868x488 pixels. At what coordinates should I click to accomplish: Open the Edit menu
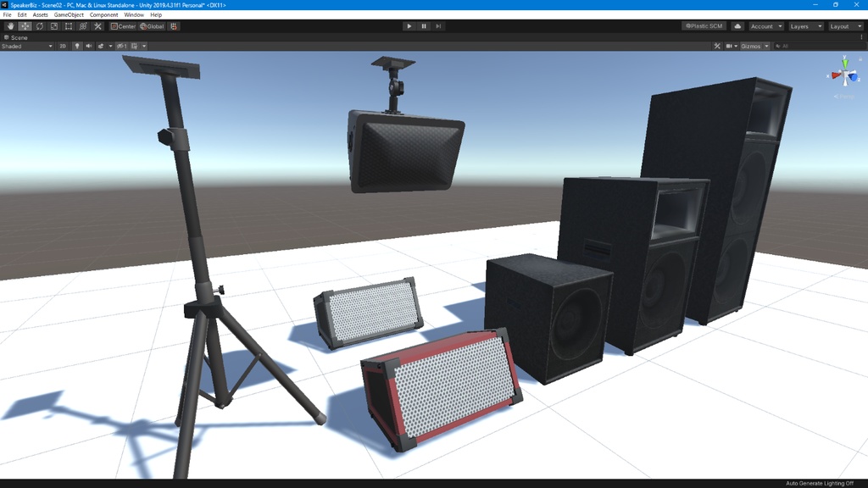pos(22,15)
